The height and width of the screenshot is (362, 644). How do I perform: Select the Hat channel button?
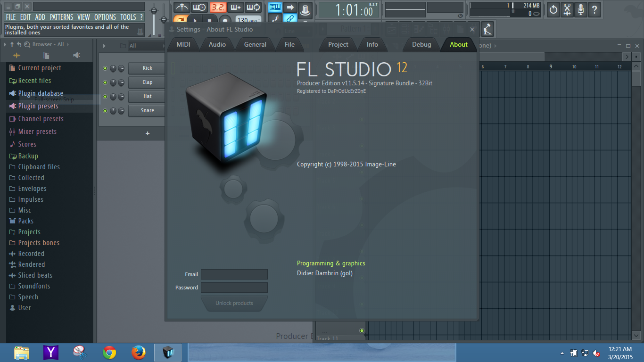click(x=148, y=96)
